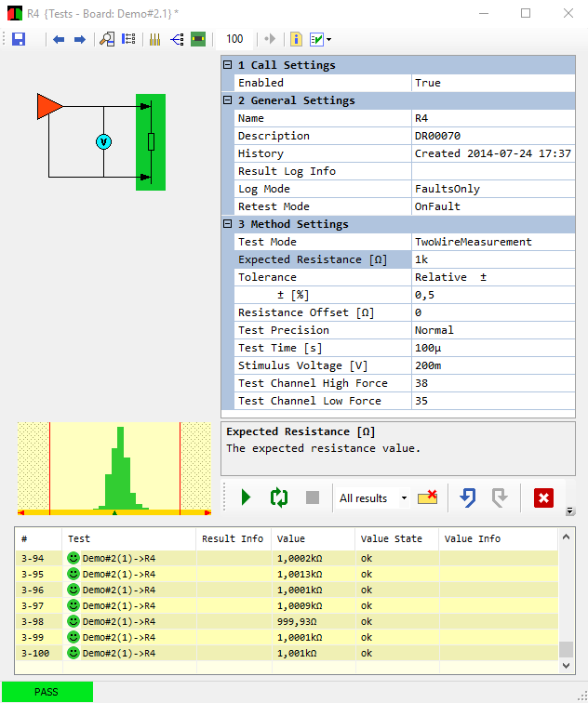
Task: Collapse the 1 Call Settings section
Action: pyautogui.click(x=228, y=65)
